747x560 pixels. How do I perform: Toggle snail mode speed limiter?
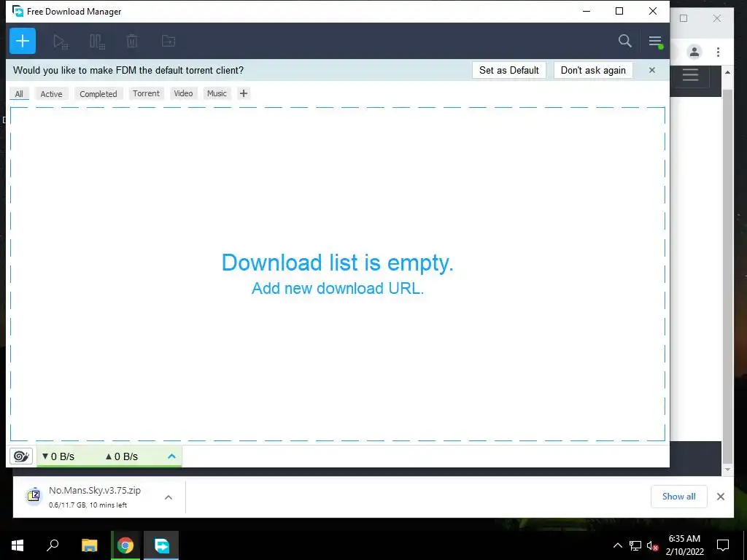coord(21,456)
